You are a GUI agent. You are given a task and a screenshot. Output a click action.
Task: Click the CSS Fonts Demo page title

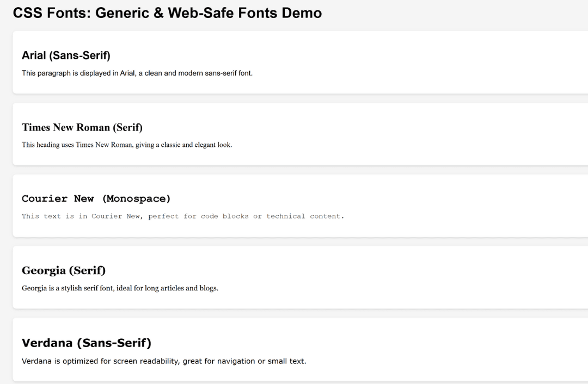tap(167, 13)
